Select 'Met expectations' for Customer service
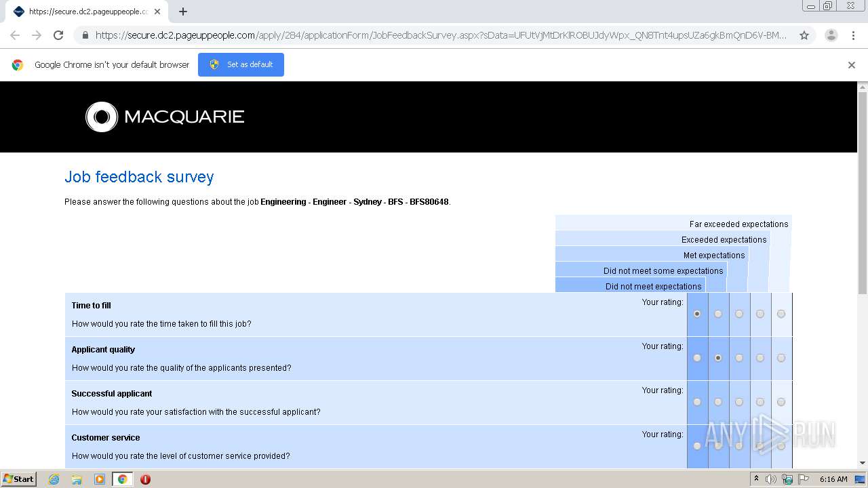Image resolution: width=868 pixels, height=488 pixels. coord(739,446)
